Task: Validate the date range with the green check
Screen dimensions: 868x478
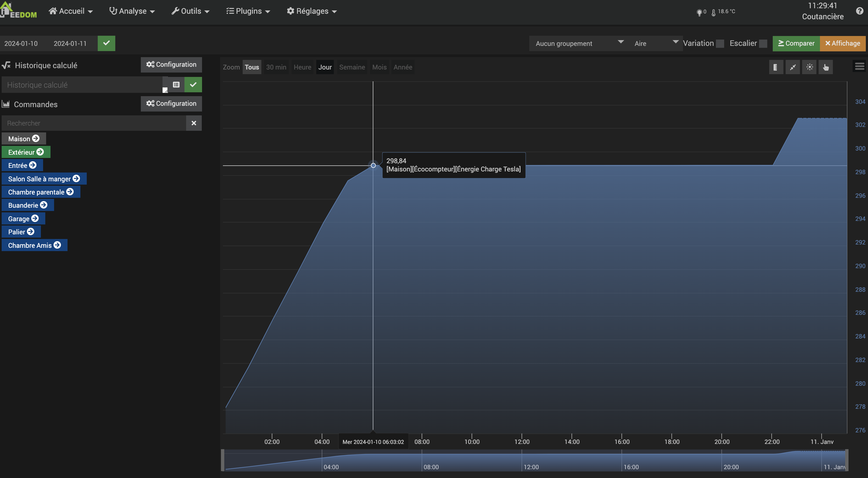Action: [107, 43]
